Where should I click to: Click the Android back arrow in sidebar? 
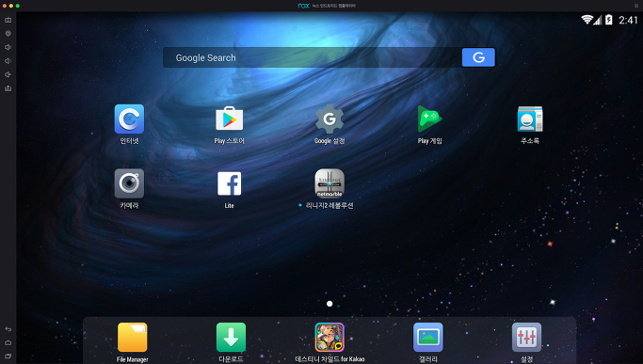coord(8,329)
